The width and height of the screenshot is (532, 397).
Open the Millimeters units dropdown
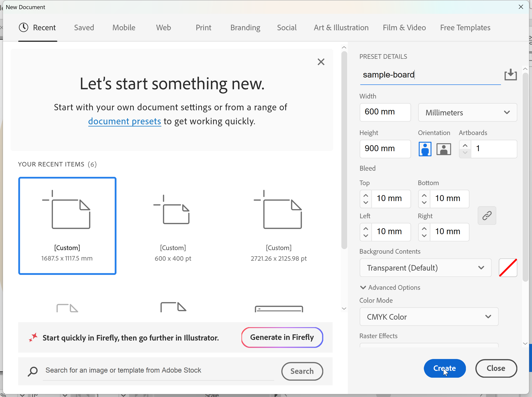pyautogui.click(x=467, y=112)
